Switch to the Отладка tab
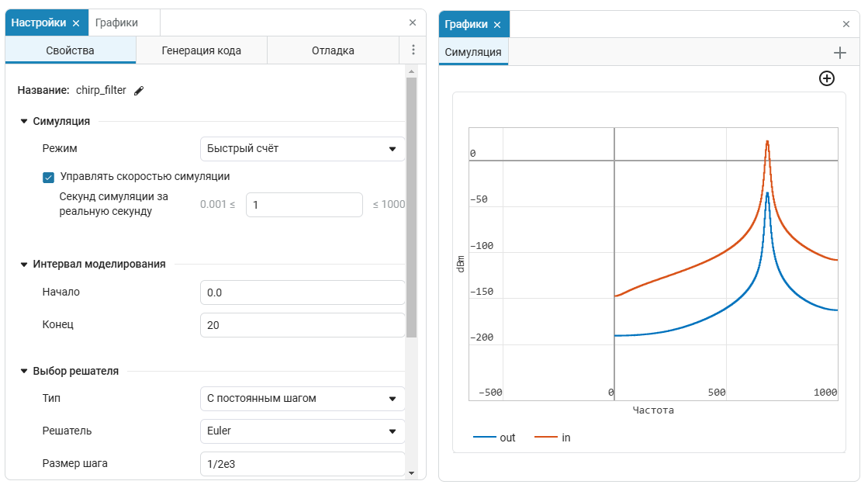Viewport: 868px width, 488px height. [333, 51]
